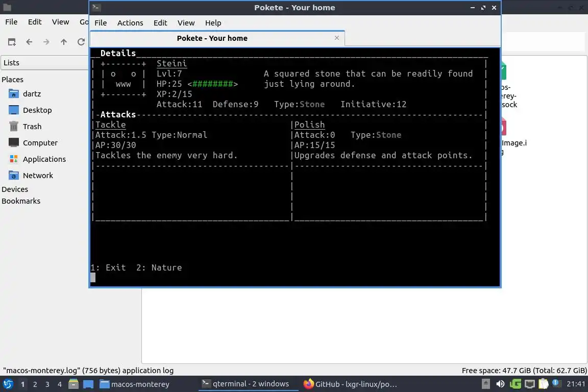Click the Computer monitor icon in Places
The image size is (588, 392).
pyautogui.click(x=13, y=142)
